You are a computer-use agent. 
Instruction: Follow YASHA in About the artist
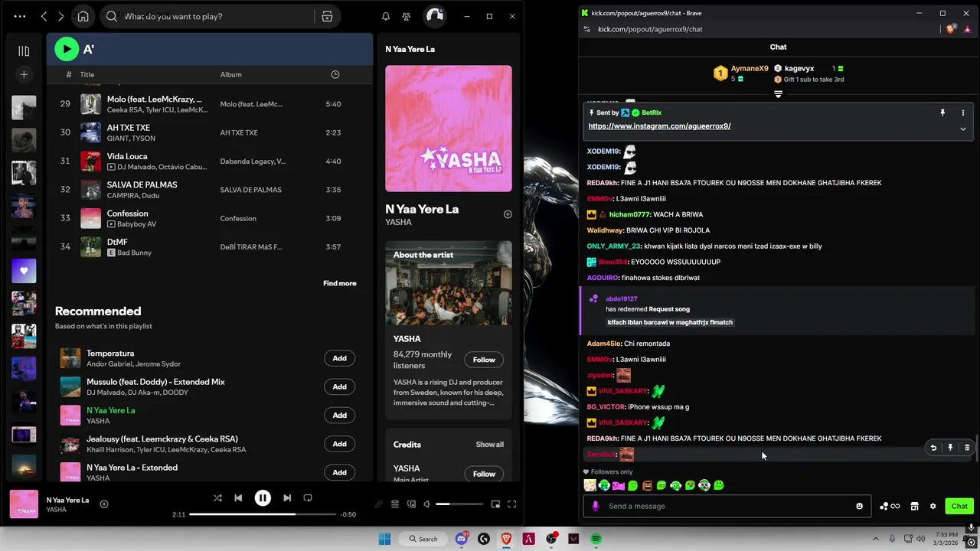click(x=484, y=360)
